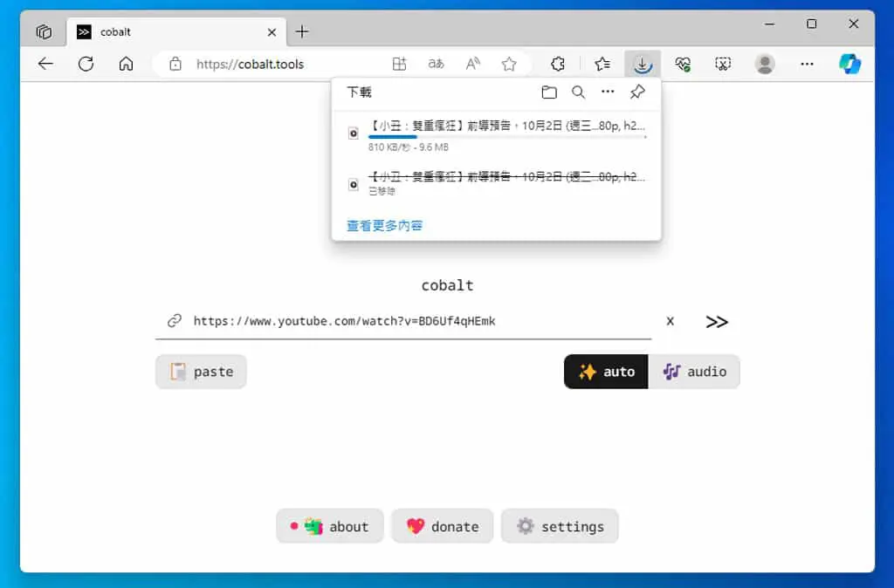The image size is (894, 588).
Task: Click the paste button
Action: (201, 372)
